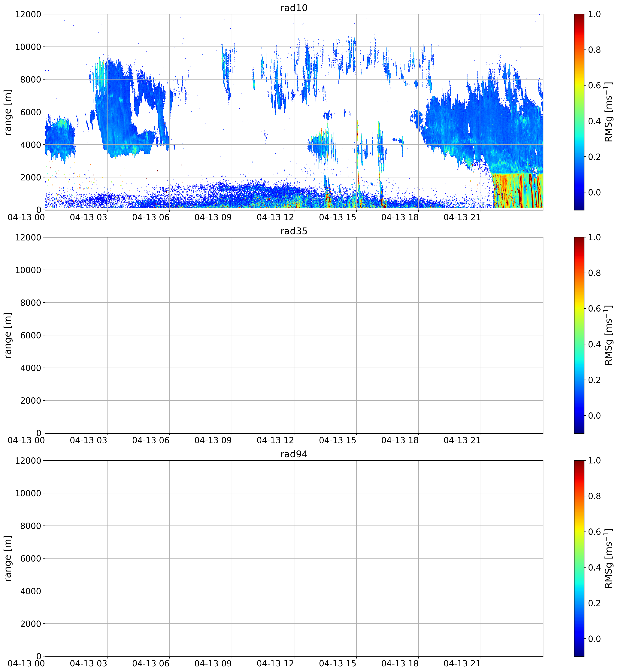Click the rad94 plot title

click(x=294, y=454)
